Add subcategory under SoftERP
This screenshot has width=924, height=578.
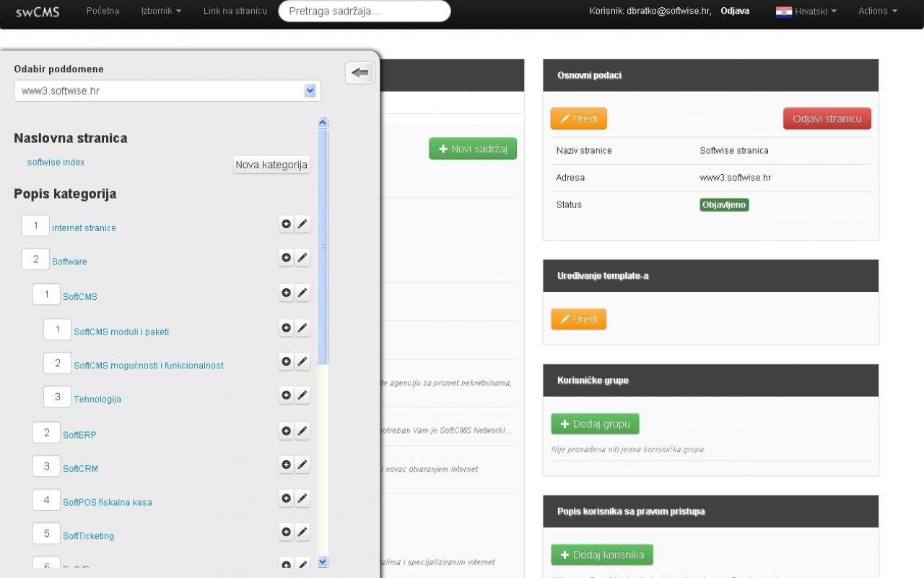coord(287,431)
